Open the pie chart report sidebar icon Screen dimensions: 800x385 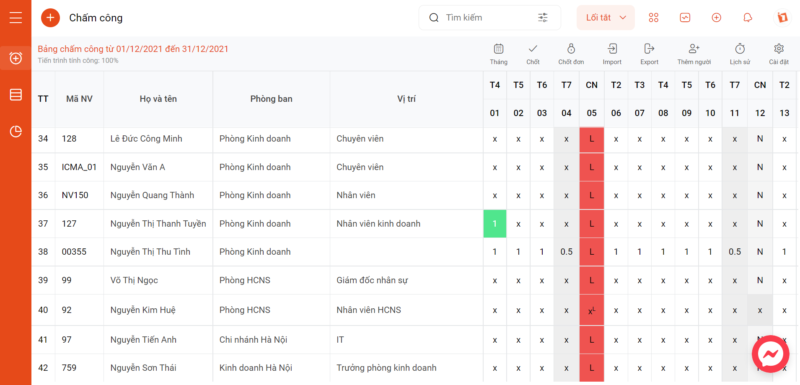[16, 132]
